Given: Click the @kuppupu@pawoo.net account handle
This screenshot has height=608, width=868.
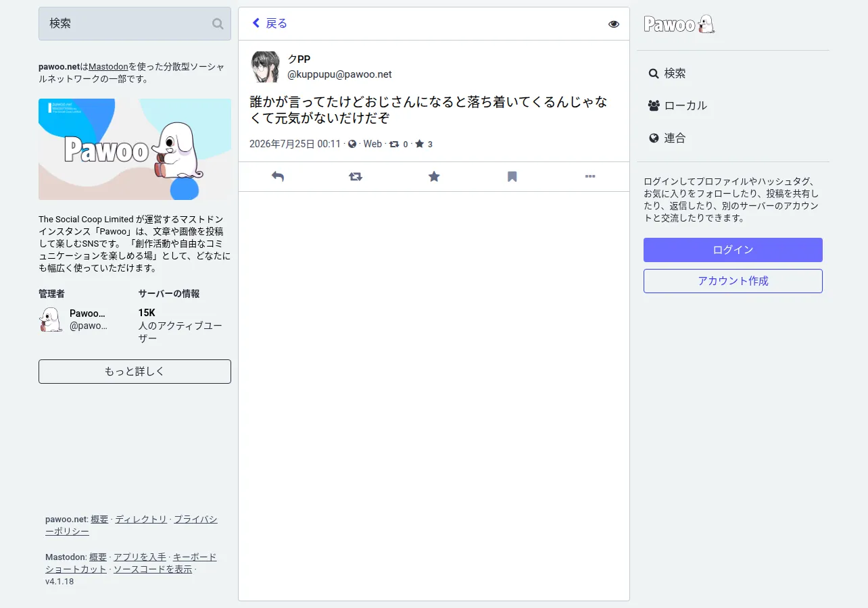Looking at the screenshot, I should coord(339,74).
